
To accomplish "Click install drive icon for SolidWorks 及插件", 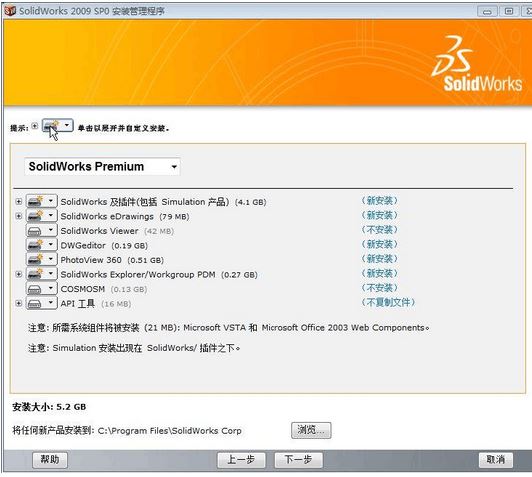I will 35,202.
